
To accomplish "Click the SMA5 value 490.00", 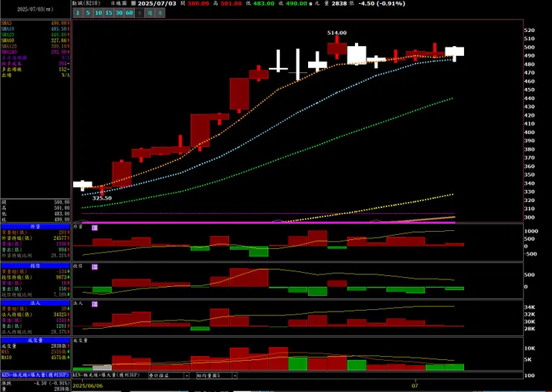I will tap(59, 23).
